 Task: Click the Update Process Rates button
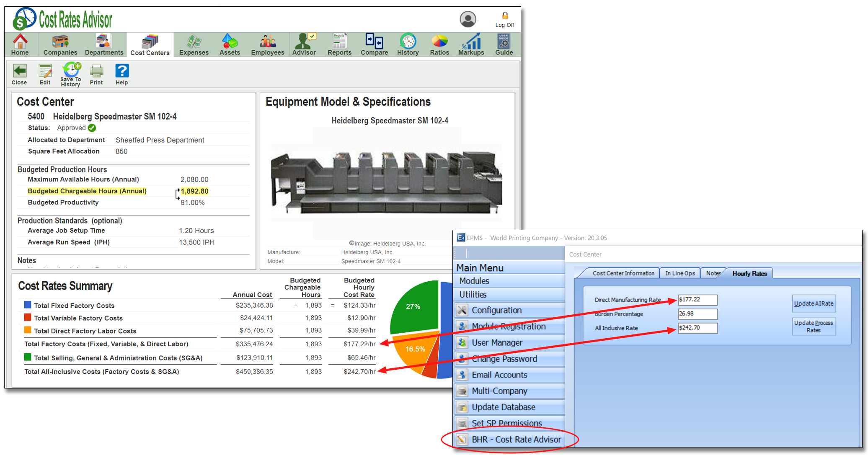coord(814,326)
